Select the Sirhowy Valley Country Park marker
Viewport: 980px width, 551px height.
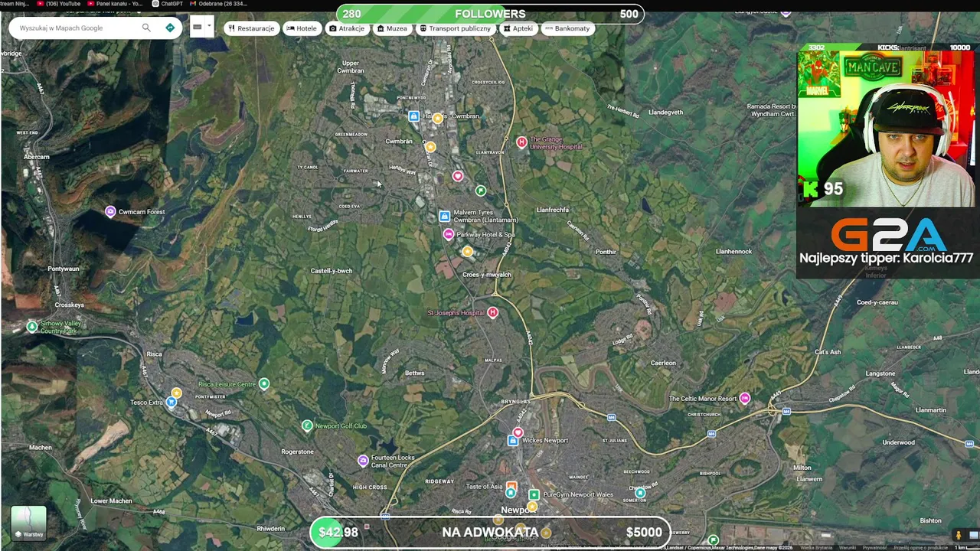point(31,327)
